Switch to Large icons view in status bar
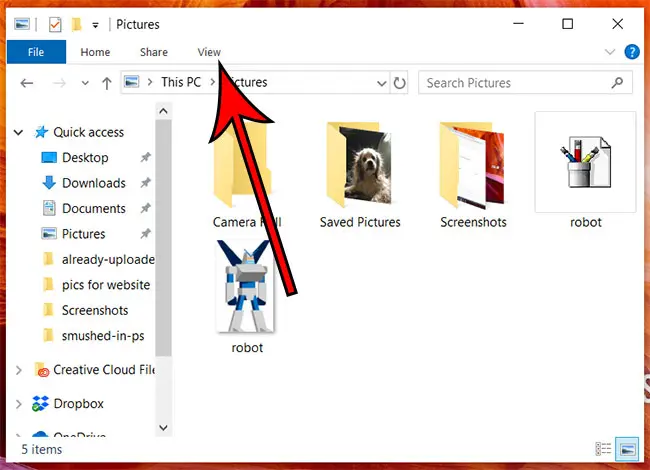The height and width of the screenshot is (470, 650). coord(627,449)
